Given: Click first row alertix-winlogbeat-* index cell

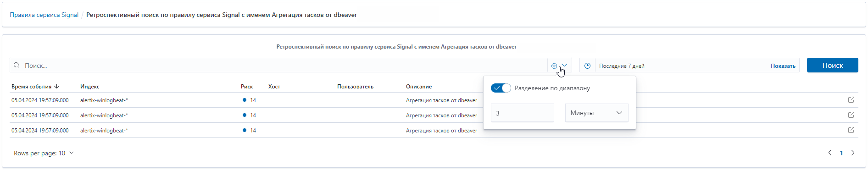Looking at the screenshot, I should (104, 100).
